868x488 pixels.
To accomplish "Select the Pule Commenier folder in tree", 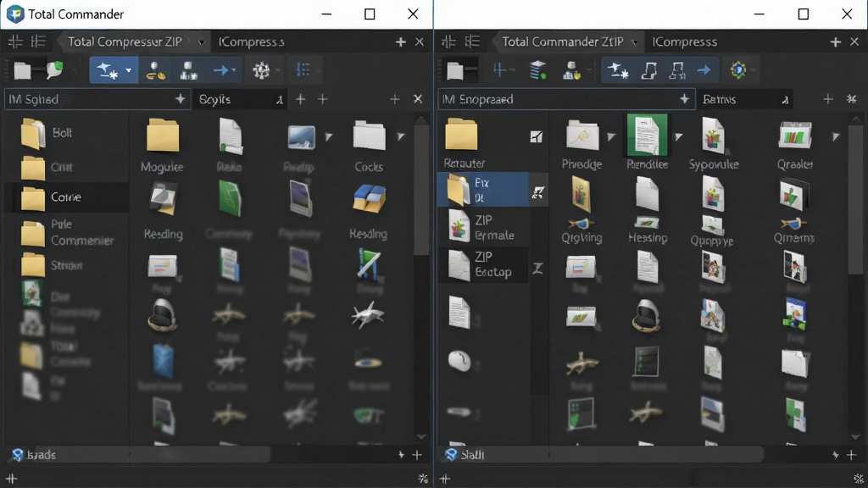I will 66,233.
